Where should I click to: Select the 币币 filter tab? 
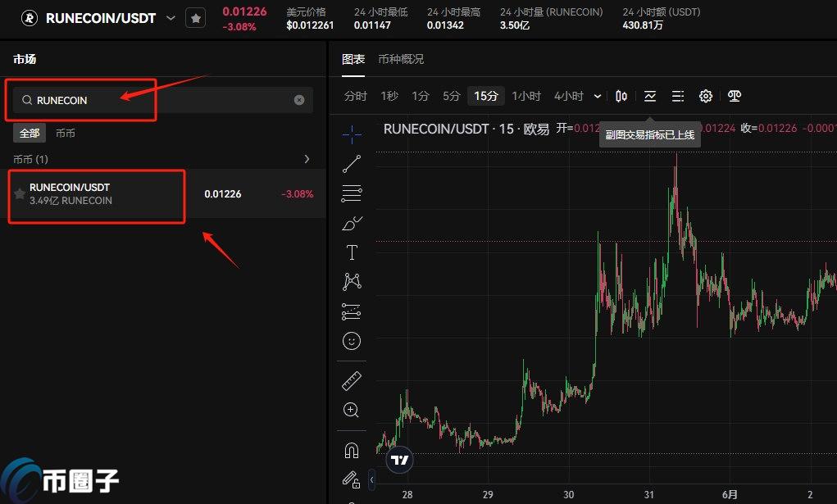[66, 133]
